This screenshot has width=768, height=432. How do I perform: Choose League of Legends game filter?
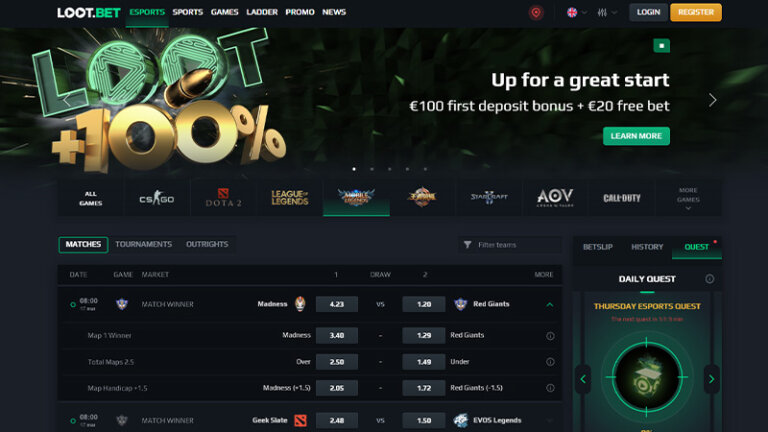tap(289, 198)
